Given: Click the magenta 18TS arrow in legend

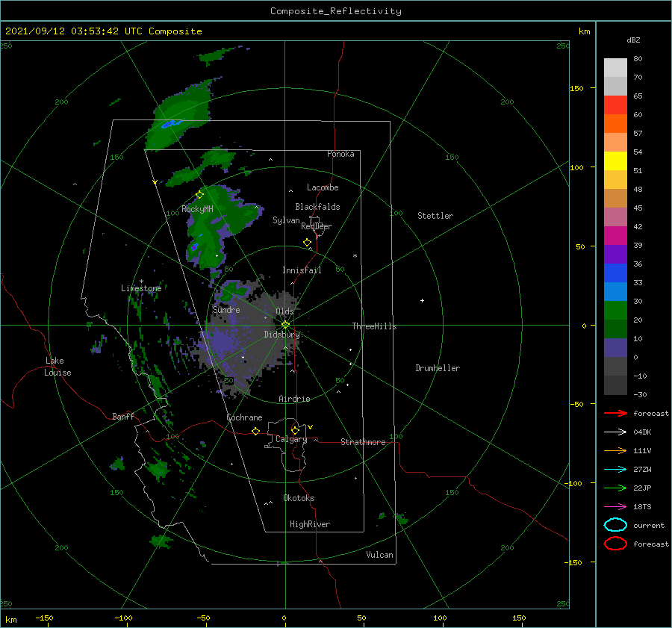Looking at the screenshot, I should [615, 507].
